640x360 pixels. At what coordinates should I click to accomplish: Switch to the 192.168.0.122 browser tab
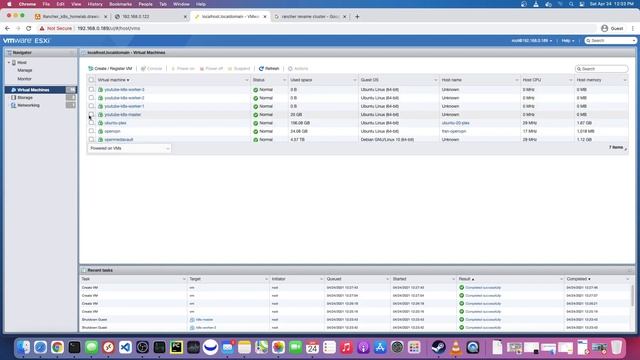click(151, 17)
